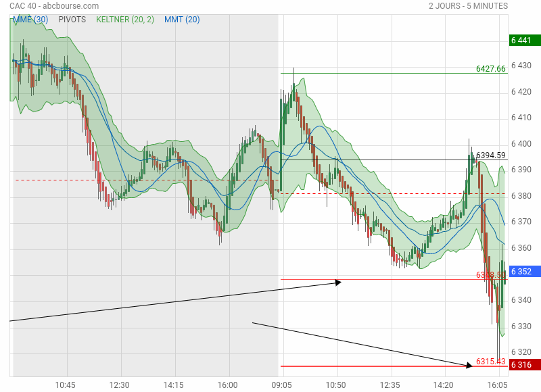Click the 6 390 price axis label
This screenshot has height=392, width=541.
[521, 170]
